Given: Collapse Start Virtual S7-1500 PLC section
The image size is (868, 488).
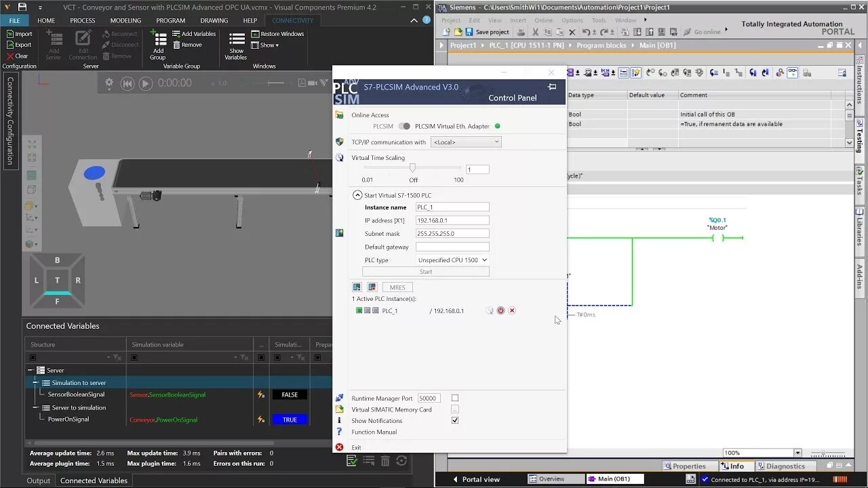Looking at the screenshot, I should pos(357,195).
